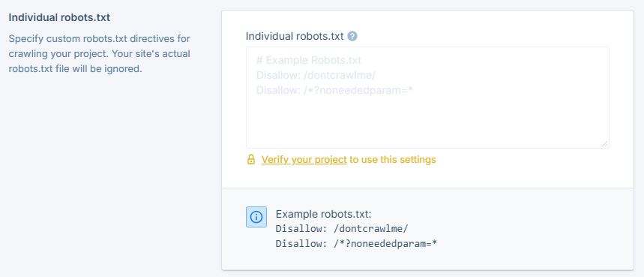Click the text "to use this settings"
This screenshot has width=644, height=277.
click(x=393, y=159)
